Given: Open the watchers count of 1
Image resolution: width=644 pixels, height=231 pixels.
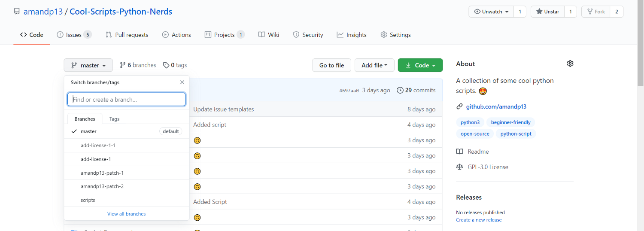Looking at the screenshot, I should [x=520, y=12].
